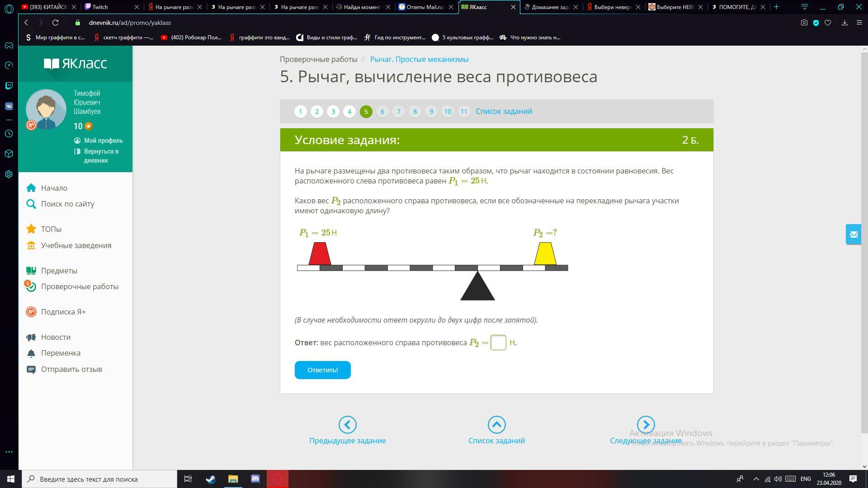Open Opera sidebar settings gear

click(9, 174)
